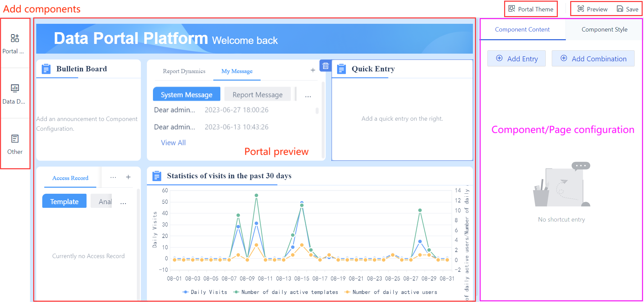Click the Statistics of visits chart title
The width and height of the screenshot is (644, 302).
(229, 176)
